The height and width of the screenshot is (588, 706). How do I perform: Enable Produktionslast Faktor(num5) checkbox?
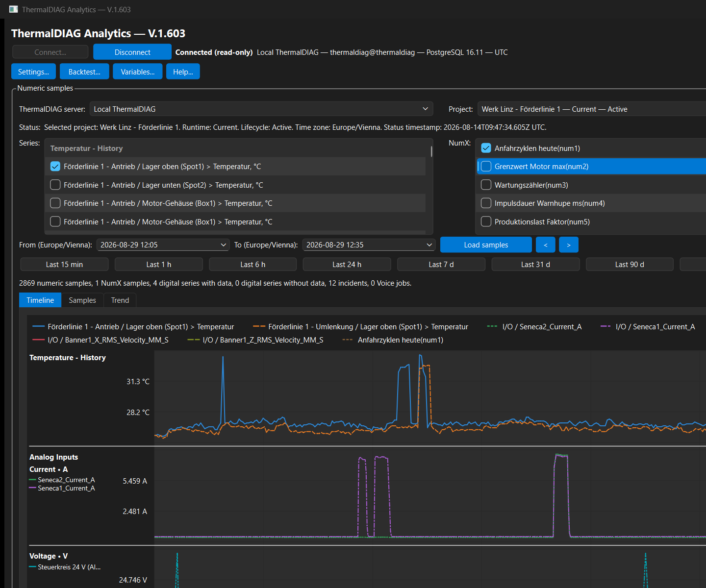pyautogui.click(x=486, y=221)
